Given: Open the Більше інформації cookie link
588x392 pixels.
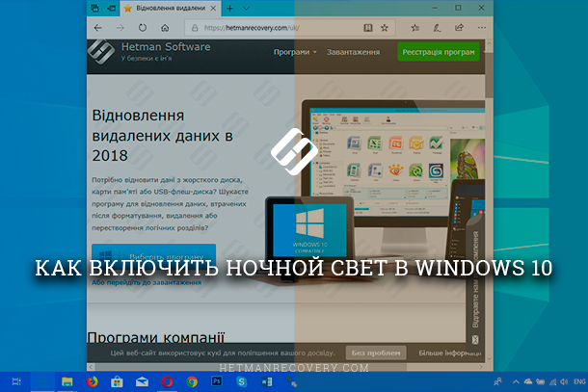Looking at the screenshot, I should click(x=450, y=353).
